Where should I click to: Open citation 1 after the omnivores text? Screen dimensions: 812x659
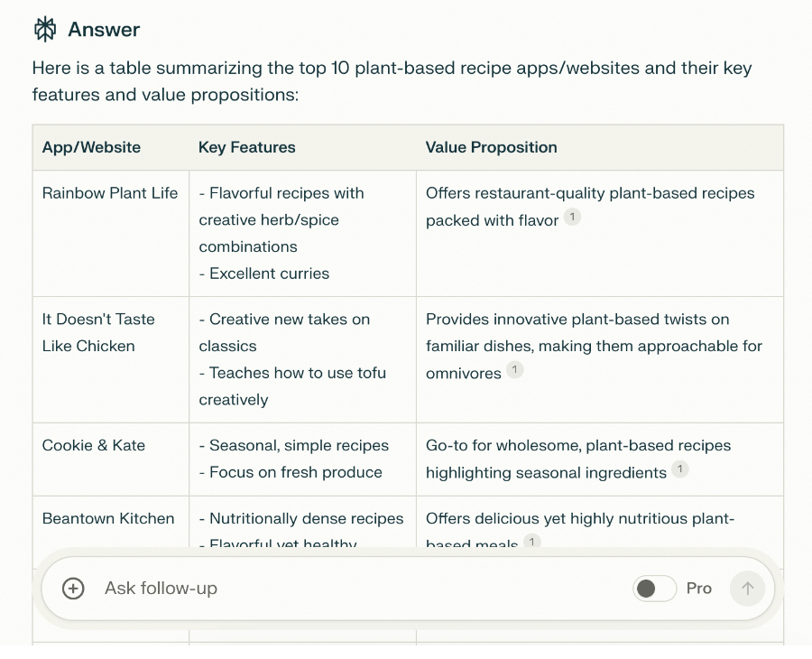[514, 370]
